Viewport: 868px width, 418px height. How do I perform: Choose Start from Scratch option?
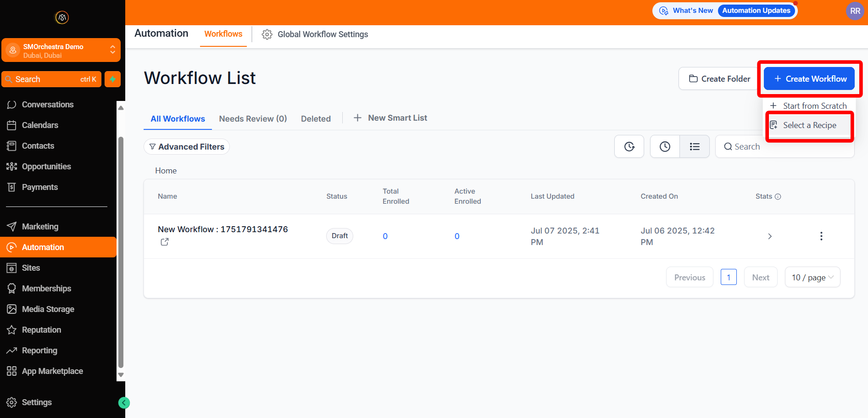pos(814,106)
